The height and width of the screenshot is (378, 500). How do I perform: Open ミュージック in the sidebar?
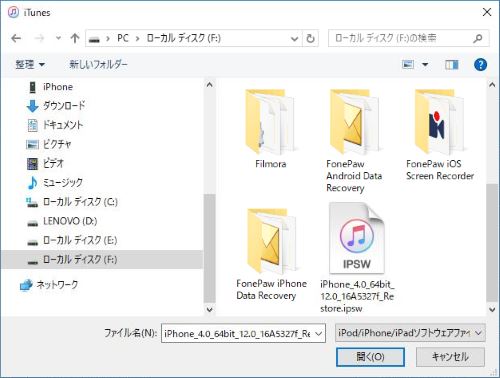point(63,183)
